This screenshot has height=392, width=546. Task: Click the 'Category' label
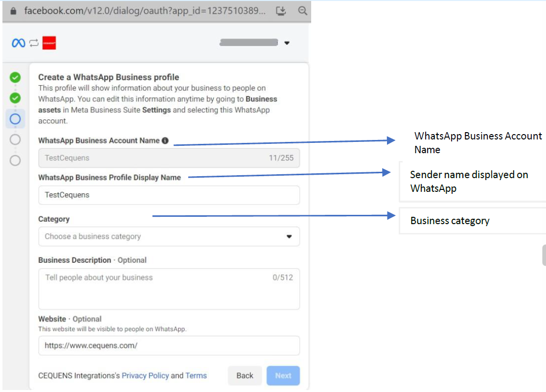pyautogui.click(x=54, y=219)
